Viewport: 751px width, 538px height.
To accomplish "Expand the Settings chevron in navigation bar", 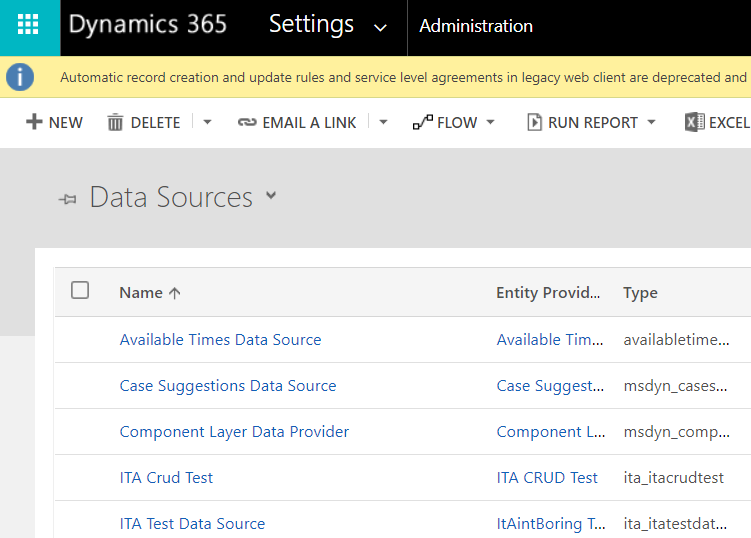I will (380, 28).
